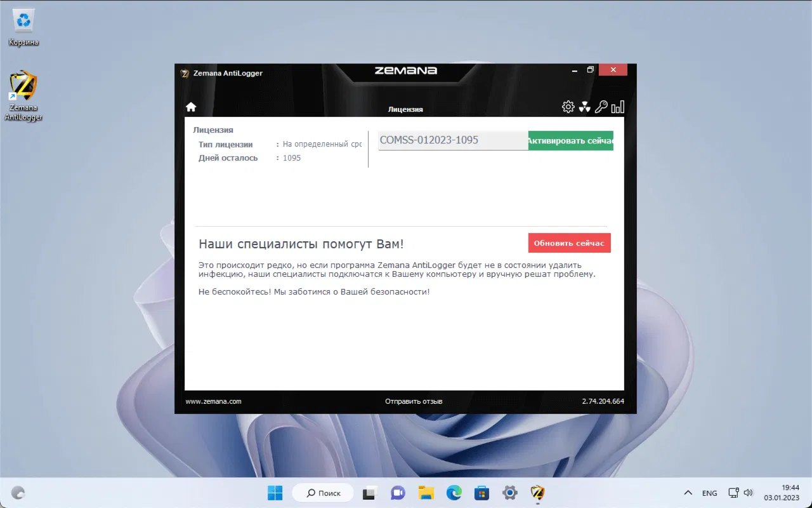812x508 pixels.
Task: Launch Microsoft Edge from the taskbar
Action: pyautogui.click(x=454, y=493)
